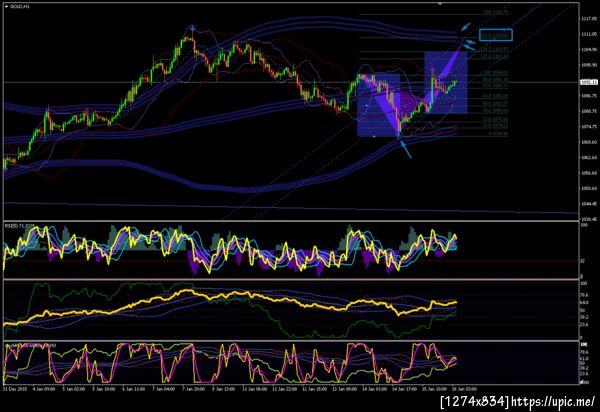Click price scale value 1050.60
This screenshot has width=600, height=412.
(x=589, y=188)
